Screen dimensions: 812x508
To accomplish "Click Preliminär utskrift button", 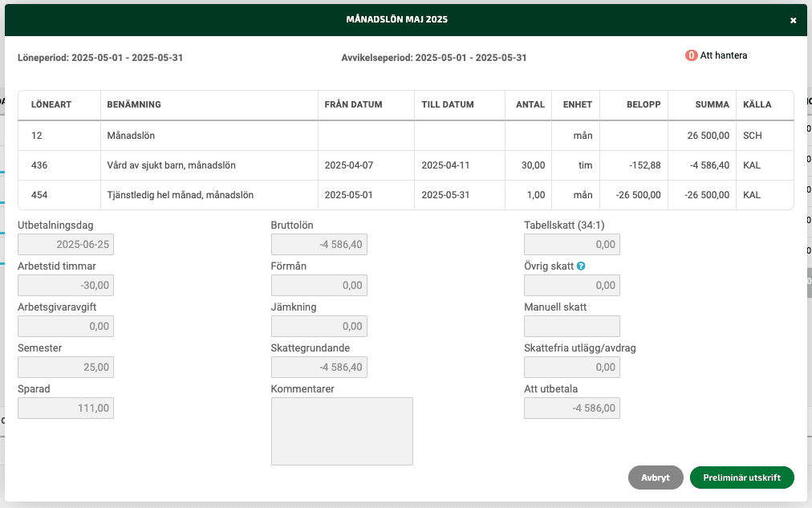I will click(x=741, y=478).
